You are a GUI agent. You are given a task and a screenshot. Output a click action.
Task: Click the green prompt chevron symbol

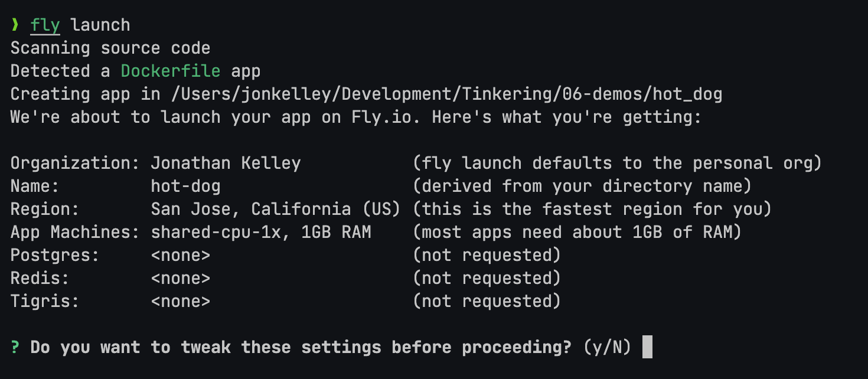[15, 25]
